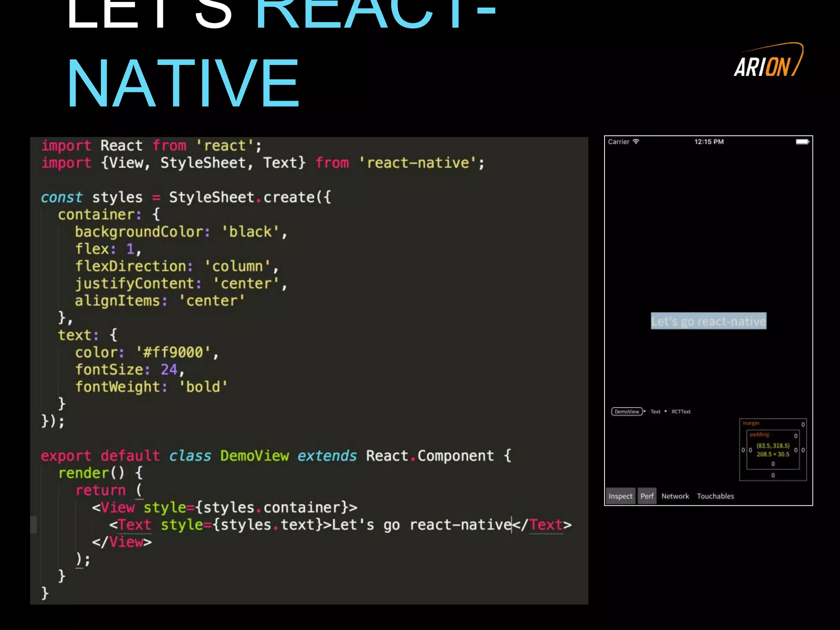The width and height of the screenshot is (840, 630).
Task: Click the backgroundColor: 'black' code line
Action: [x=181, y=232]
